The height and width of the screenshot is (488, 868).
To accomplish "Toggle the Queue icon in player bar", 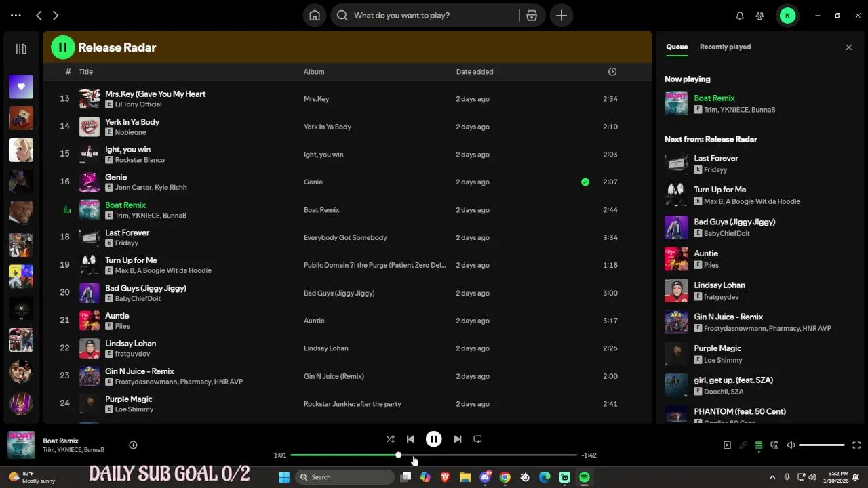I will (x=759, y=445).
